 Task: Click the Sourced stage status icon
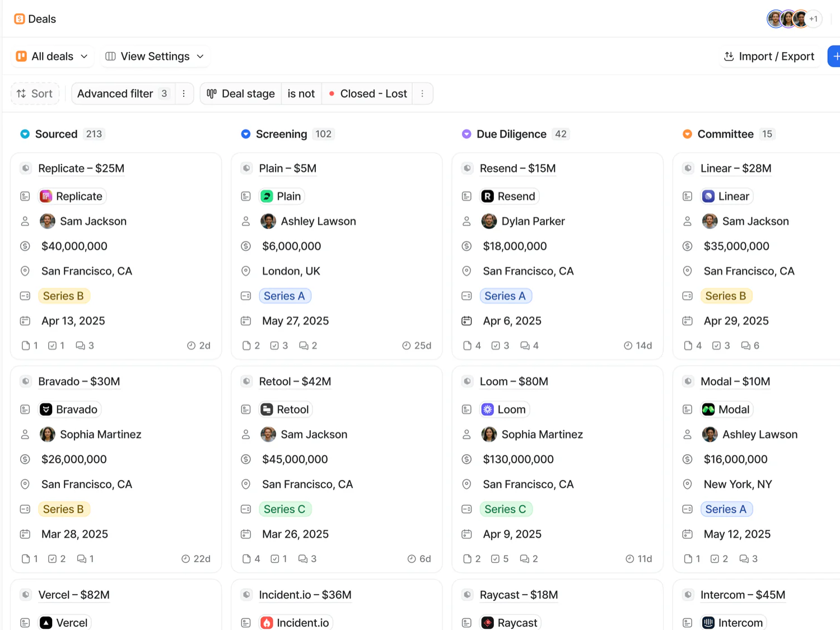25,134
